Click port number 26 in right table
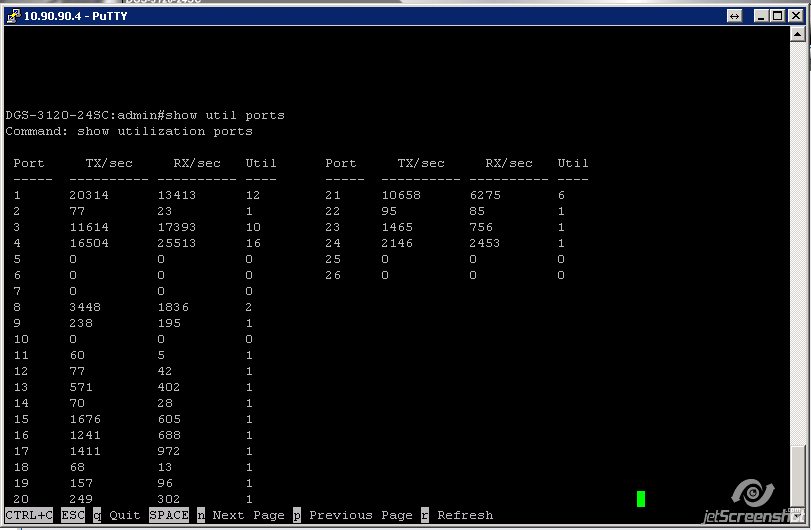811x530 pixels. (333, 276)
